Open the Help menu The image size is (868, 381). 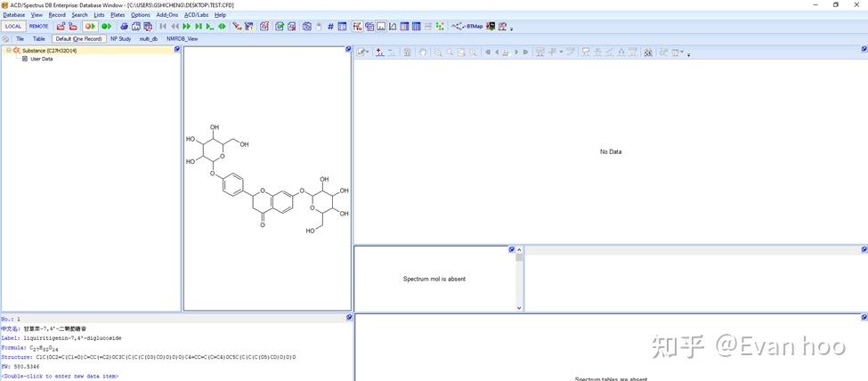pyautogui.click(x=220, y=15)
